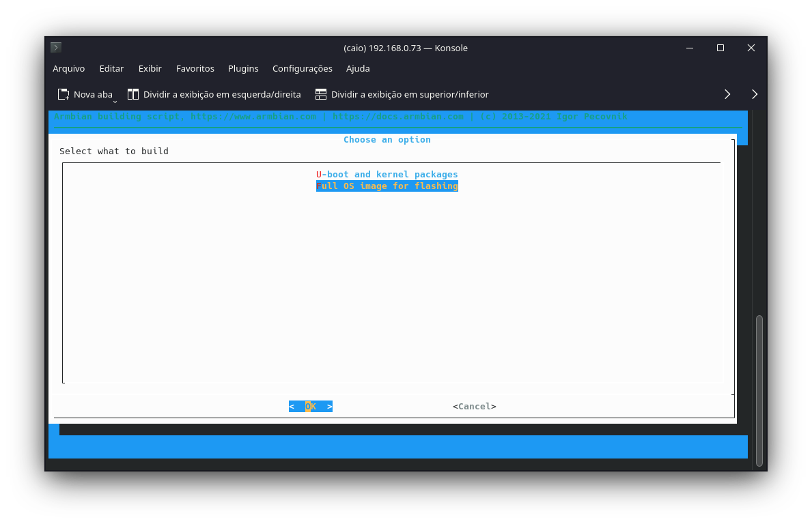This screenshot has height=524, width=812.
Task: Maximize the Konsole window
Action: [x=720, y=48]
